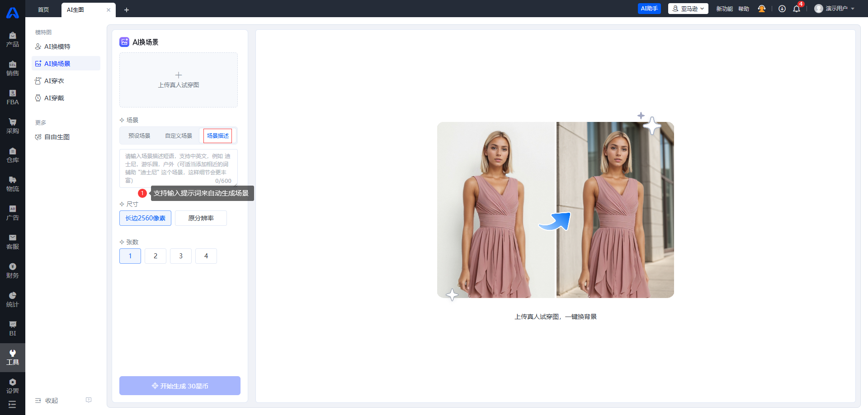The height and width of the screenshot is (415, 868).
Task: Open the 产品 (Products) sidebar icon
Action: coord(13,39)
